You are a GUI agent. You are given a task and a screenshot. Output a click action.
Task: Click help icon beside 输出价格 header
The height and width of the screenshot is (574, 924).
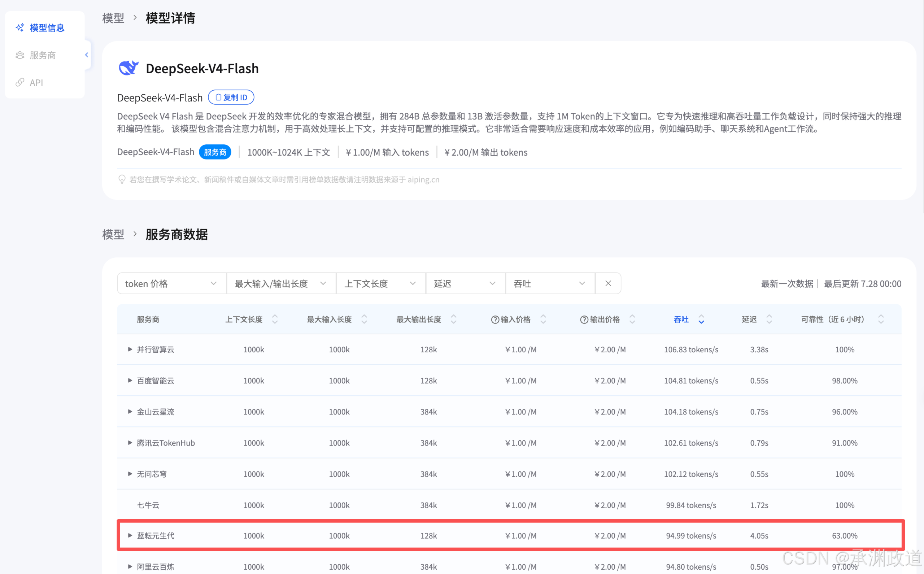coord(584,319)
